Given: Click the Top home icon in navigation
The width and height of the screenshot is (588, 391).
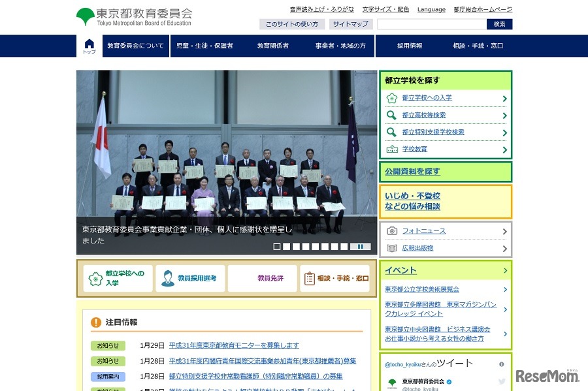Looking at the screenshot, I should click(x=90, y=46).
